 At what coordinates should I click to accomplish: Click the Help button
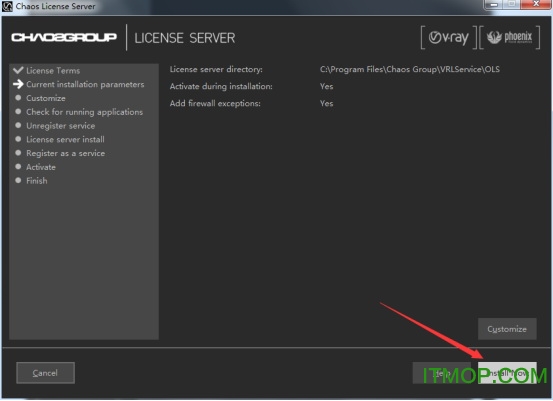(x=442, y=373)
